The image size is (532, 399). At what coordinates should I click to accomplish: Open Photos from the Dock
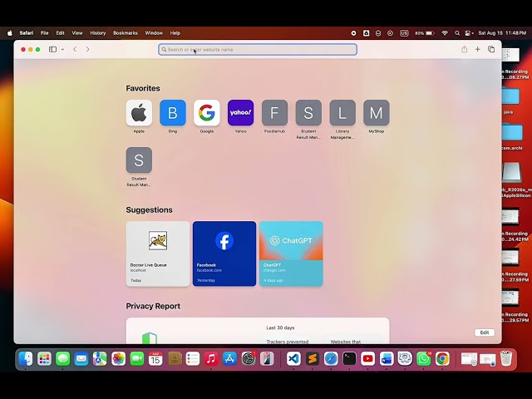(118, 358)
